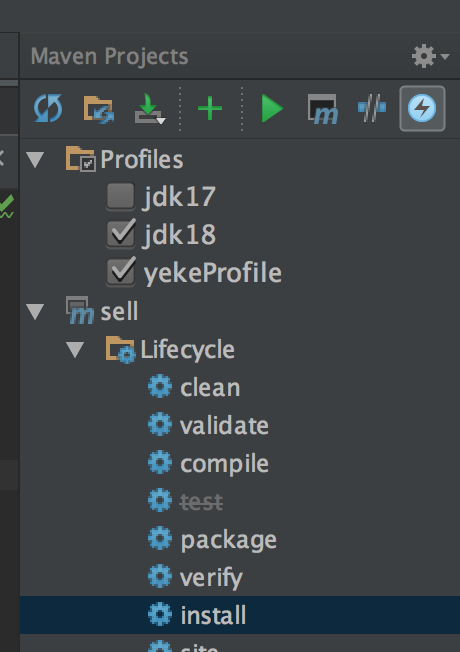This screenshot has width=460, height=652.
Task: Run Maven build with the green play icon
Action: click(x=272, y=109)
